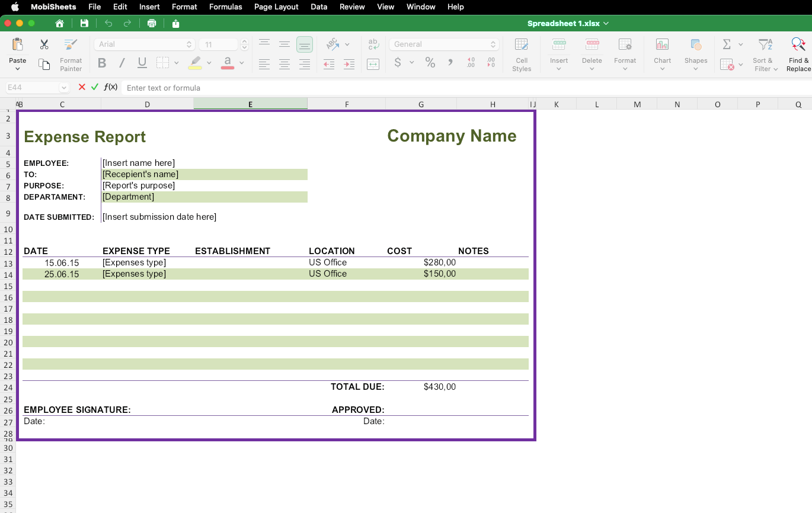Image resolution: width=812 pixels, height=513 pixels.
Task: Toggle Underline formatting
Action: pos(142,63)
